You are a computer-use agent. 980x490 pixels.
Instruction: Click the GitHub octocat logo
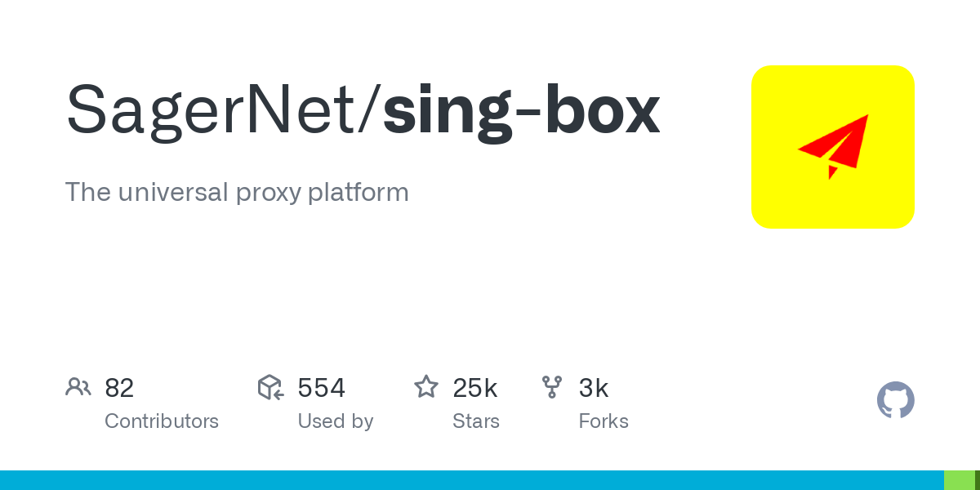tap(896, 400)
